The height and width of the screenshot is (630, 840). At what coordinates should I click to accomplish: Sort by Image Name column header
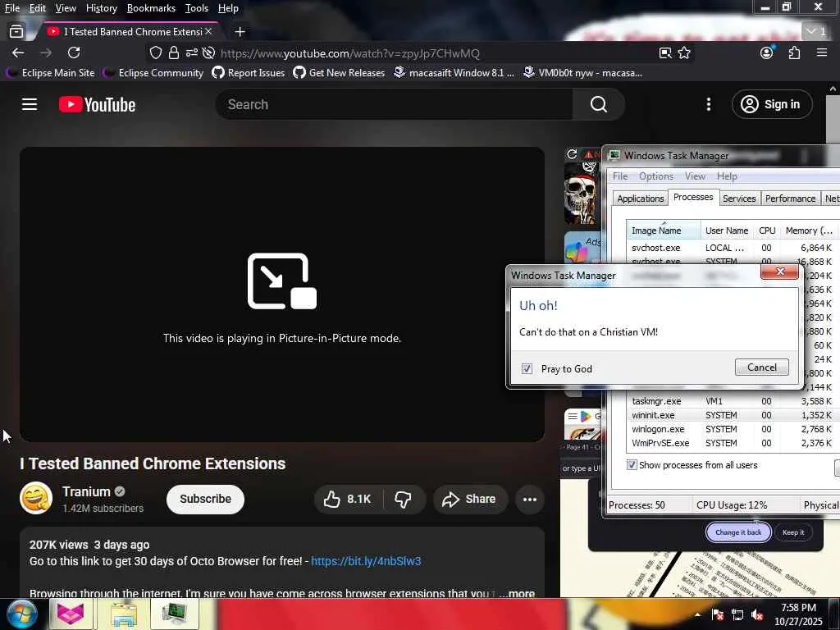tap(664, 231)
